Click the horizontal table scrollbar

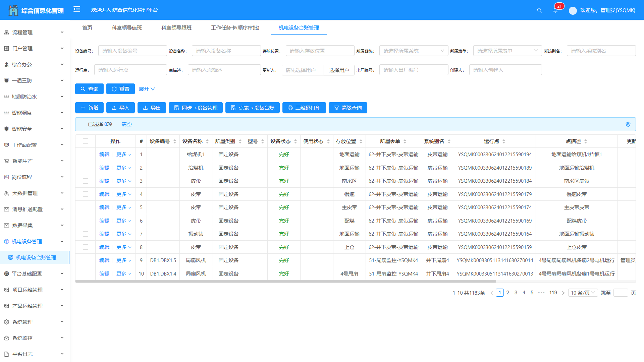(x=286, y=281)
